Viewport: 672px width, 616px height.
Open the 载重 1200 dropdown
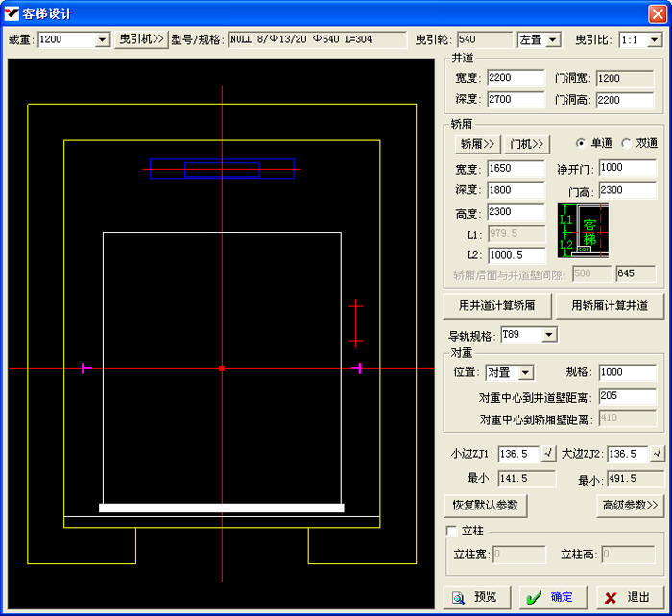pos(103,40)
